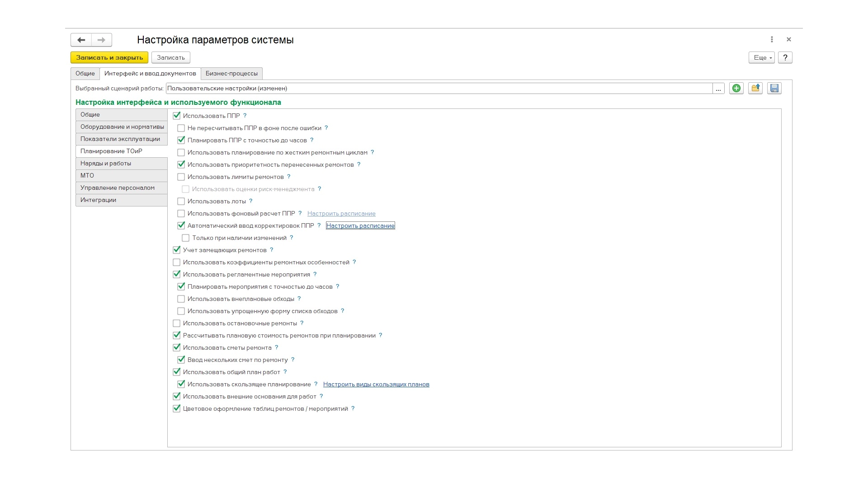Click help hint next to Использовать ППР
This screenshot has width=868, height=488.
pos(245,116)
